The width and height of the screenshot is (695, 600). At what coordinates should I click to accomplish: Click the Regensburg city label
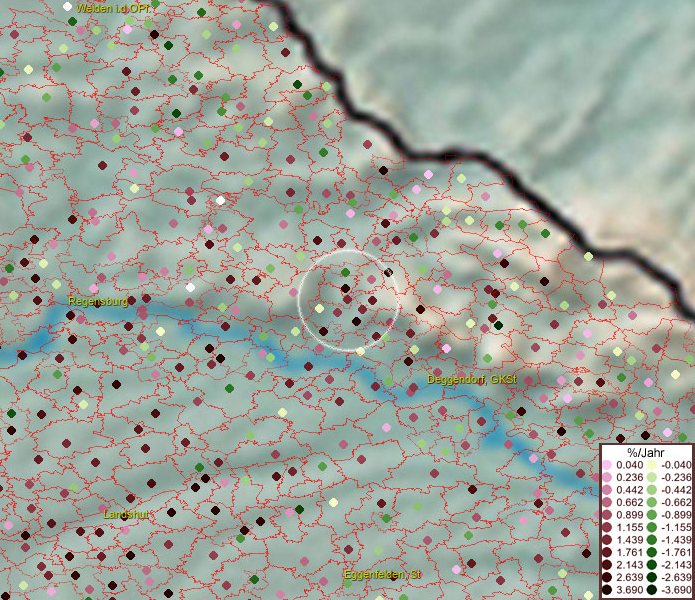point(98,301)
